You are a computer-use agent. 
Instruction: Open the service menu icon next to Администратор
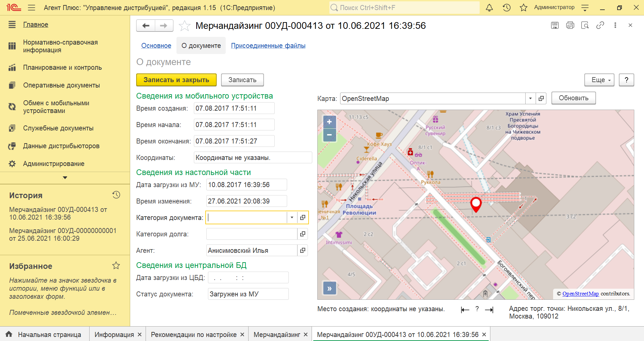pos(585,8)
